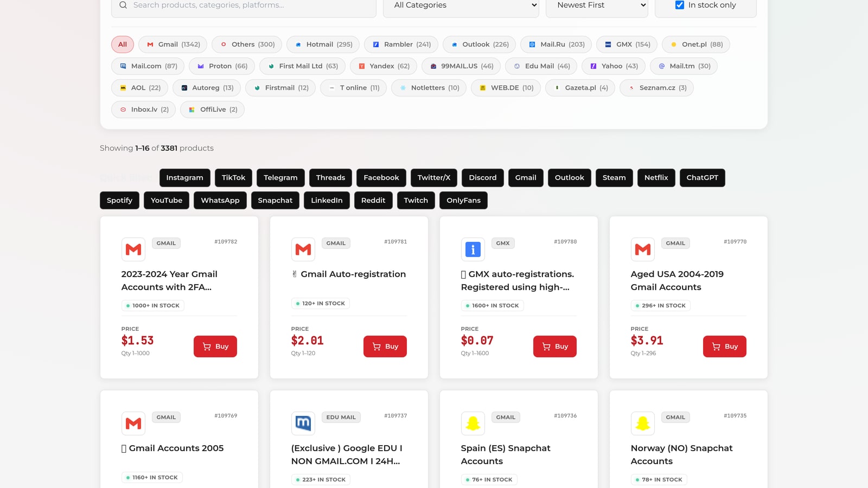The height and width of the screenshot is (488, 868).
Task: Click the TikTok quick filter button
Action: 234,178
